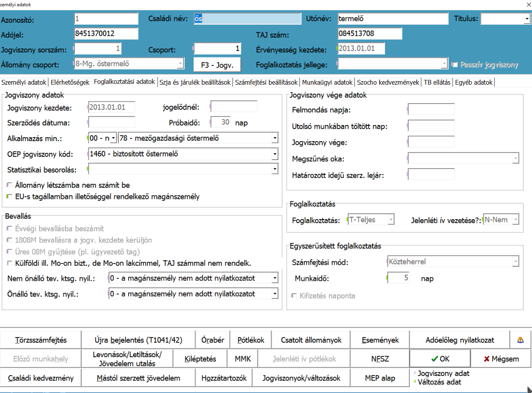
Task: Open Nem önálló tev. ktsg. nyil. dropdown
Action: (x=275, y=278)
